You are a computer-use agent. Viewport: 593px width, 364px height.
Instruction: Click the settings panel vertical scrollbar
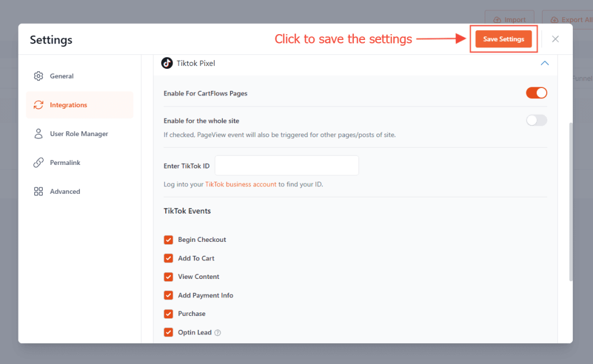click(571, 203)
